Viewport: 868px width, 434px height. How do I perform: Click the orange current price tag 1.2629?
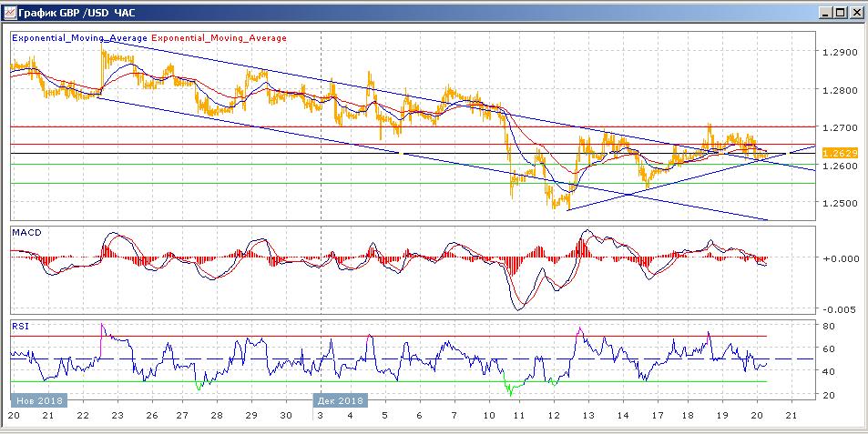(x=840, y=154)
